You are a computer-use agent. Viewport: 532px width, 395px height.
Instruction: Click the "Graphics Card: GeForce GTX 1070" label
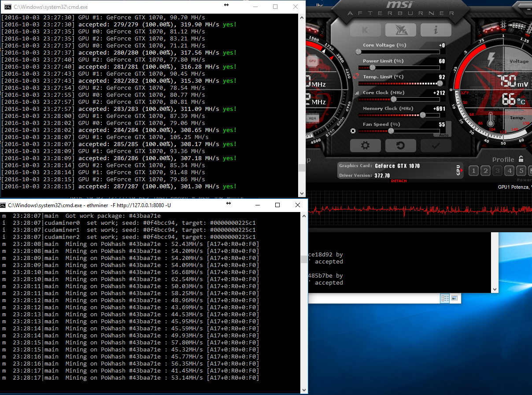coord(380,166)
